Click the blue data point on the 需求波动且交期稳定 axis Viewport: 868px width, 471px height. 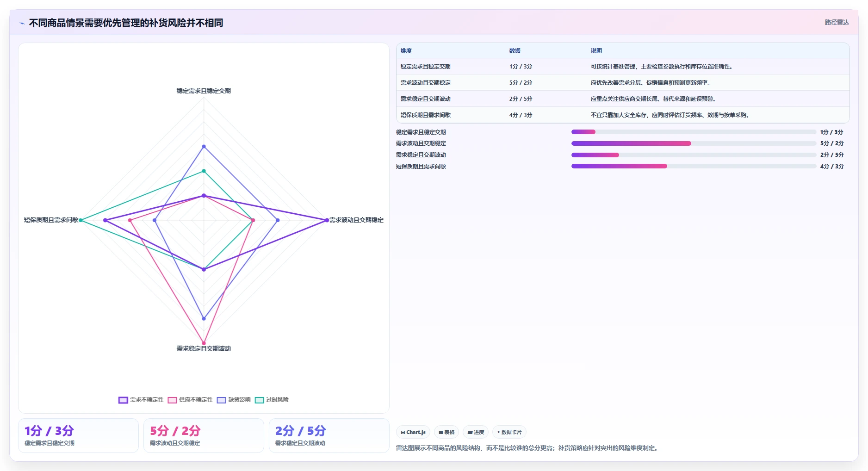(x=278, y=220)
